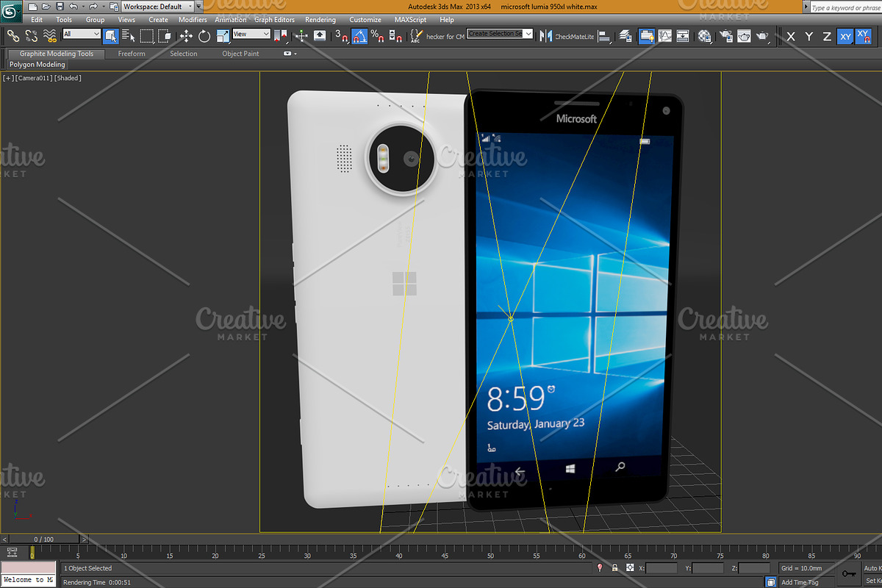Open the Edit menu
This screenshot has width=882, height=588.
[37, 20]
